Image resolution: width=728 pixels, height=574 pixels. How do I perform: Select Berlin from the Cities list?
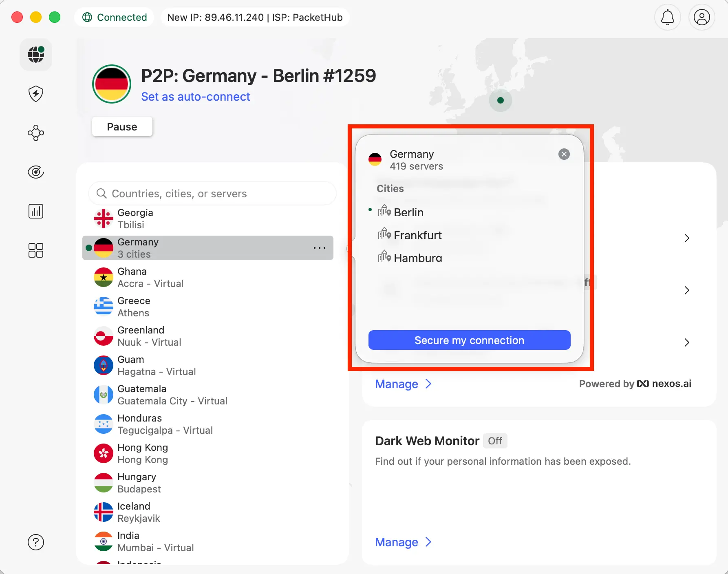tap(408, 212)
